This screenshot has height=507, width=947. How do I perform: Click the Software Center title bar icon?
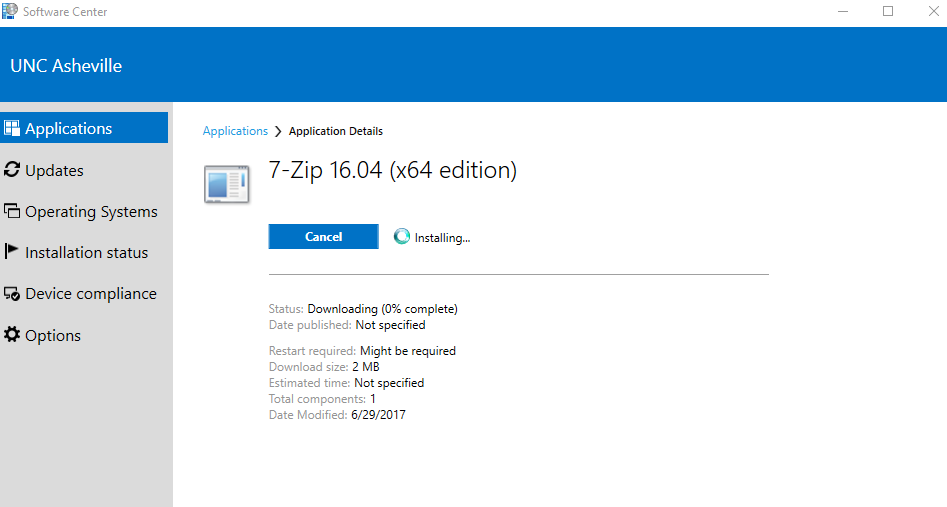click(x=10, y=12)
